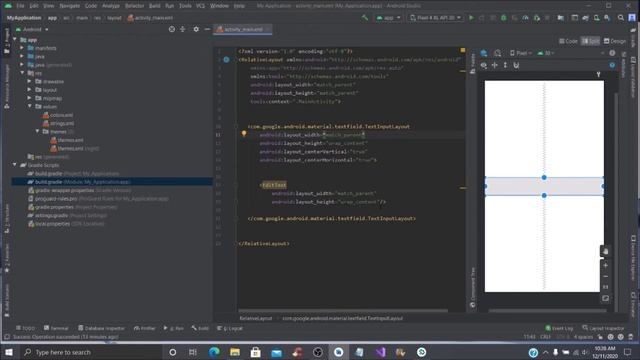Open the Profiler from the top toolbar
This screenshot has width=640, height=360.
pyautogui.click(x=525, y=18)
